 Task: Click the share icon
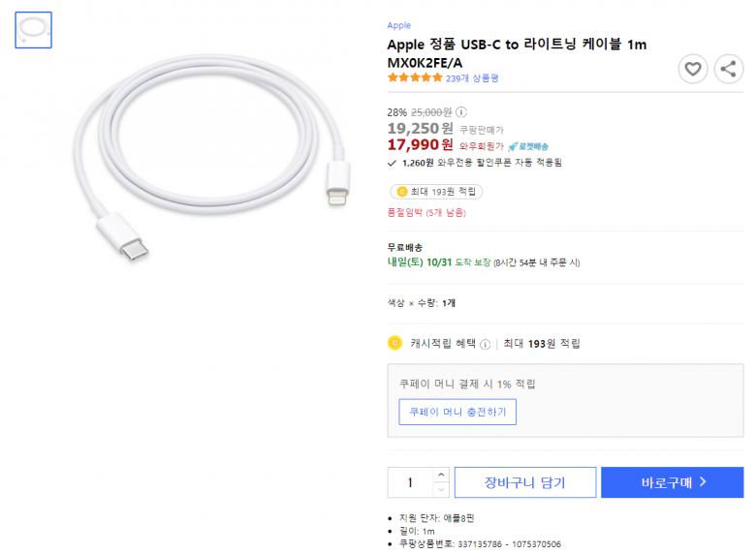729,69
